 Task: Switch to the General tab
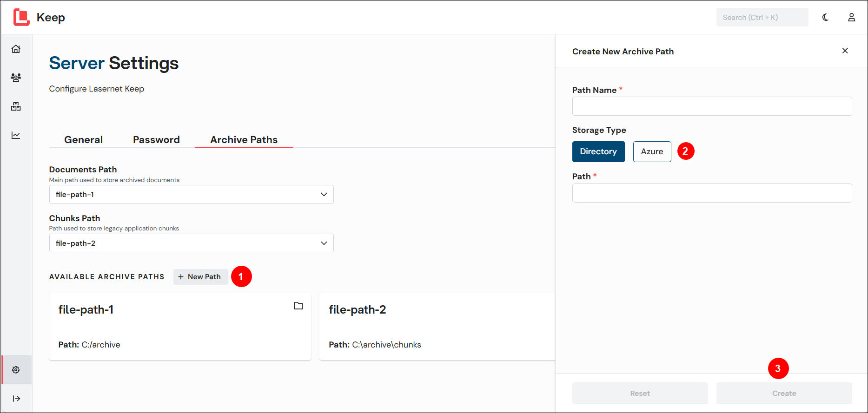[84, 140]
